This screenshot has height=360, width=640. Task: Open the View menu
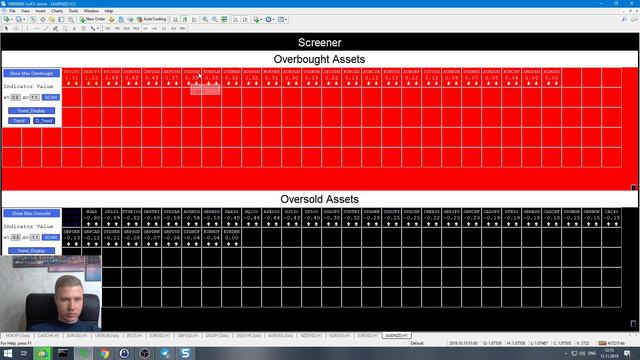click(25, 11)
